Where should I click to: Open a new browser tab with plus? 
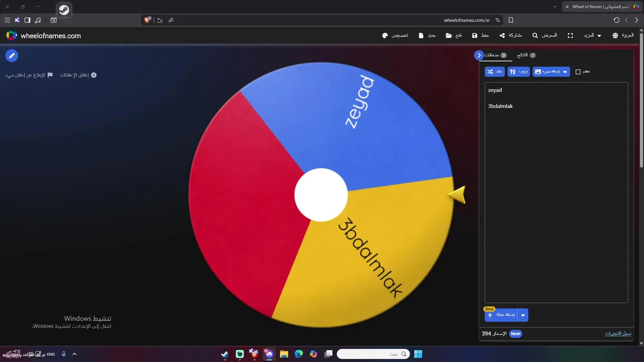[555, 7]
